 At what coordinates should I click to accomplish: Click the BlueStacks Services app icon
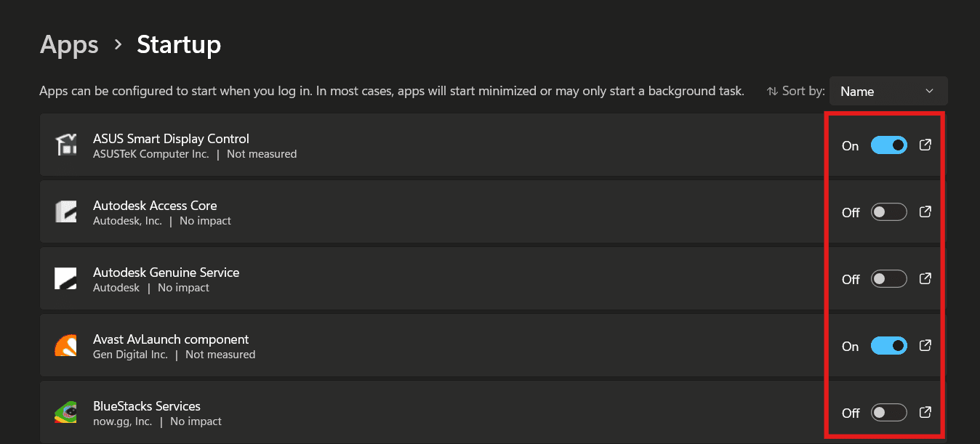point(66,412)
